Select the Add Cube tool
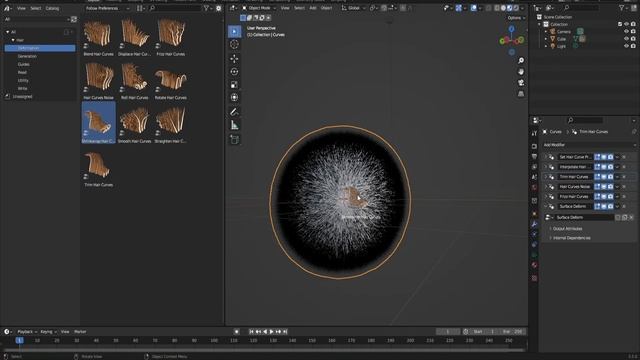640x360 pixels. click(x=234, y=139)
